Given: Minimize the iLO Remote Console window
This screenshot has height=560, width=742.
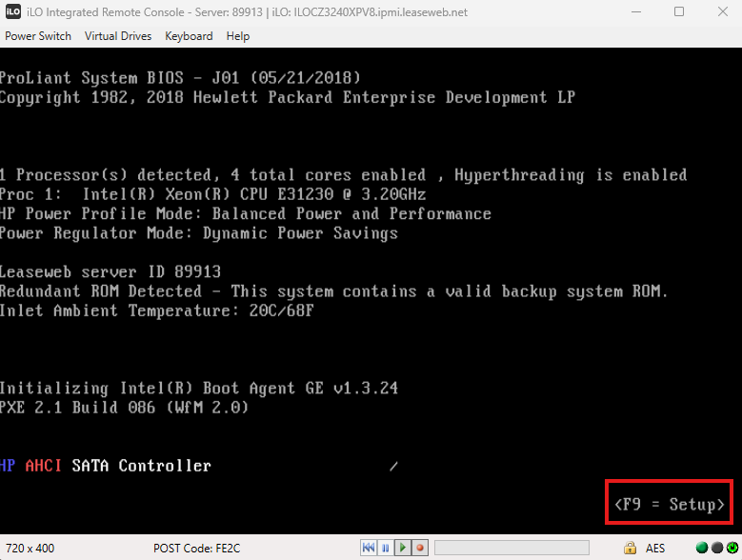Looking at the screenshot, I should (x=636, y=11).
